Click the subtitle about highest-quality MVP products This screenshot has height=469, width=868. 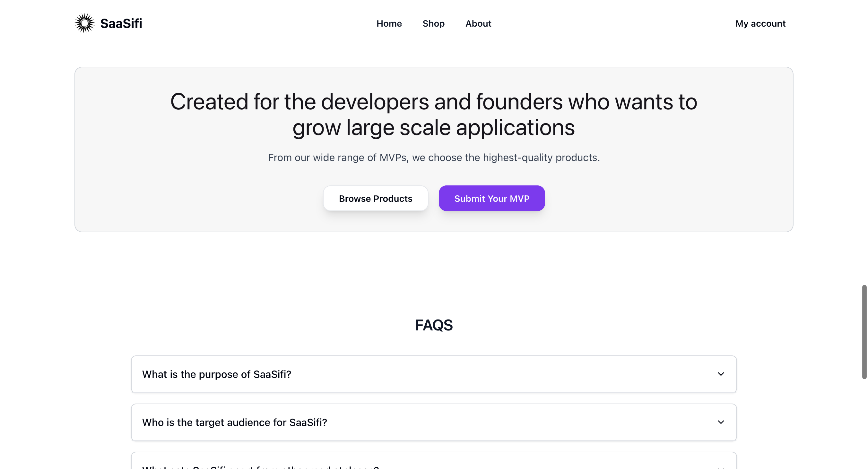[434, 158]
